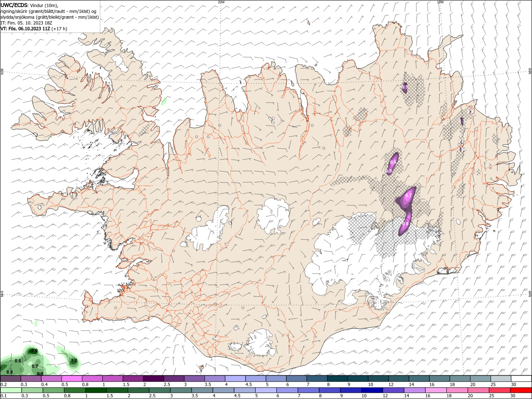Screen dimensions: 532x399
Task: Select the light pink 16 swatch, lower legend
Action: [x=435, y=390]
